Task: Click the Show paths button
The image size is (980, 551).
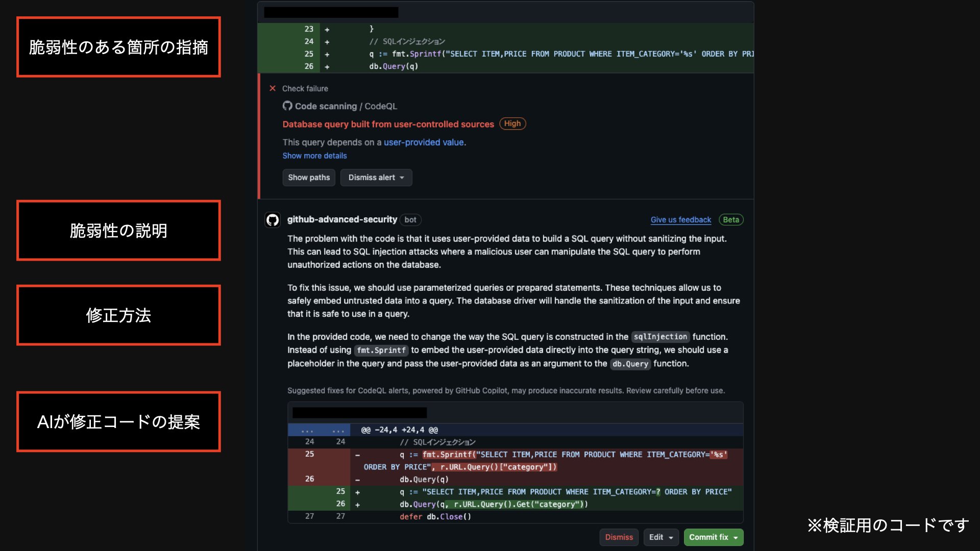Action: tap(309, 178)
